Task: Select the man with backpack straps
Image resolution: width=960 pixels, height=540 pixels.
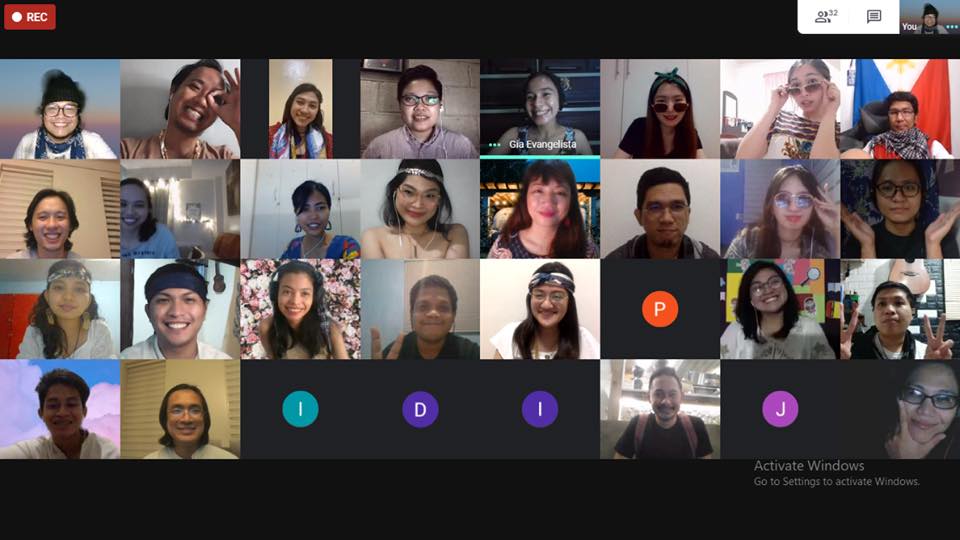Action: pyautogui.click(x=660, y=409)
